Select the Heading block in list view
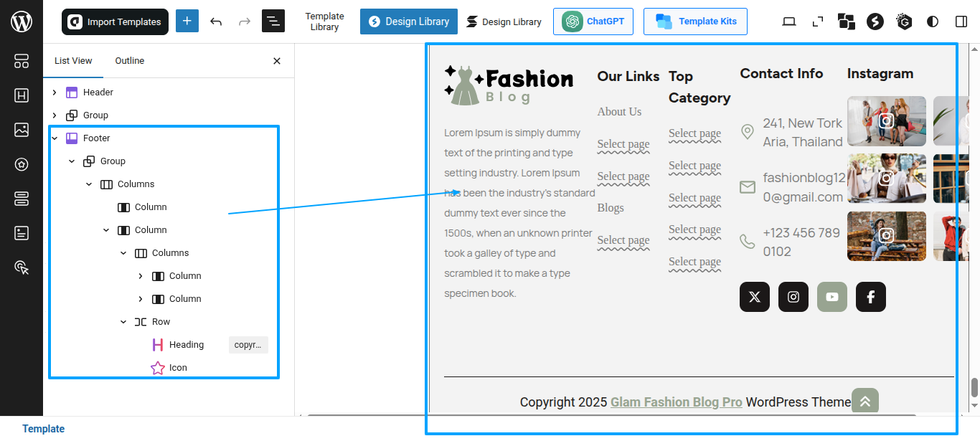The height and width of the screenshot is (441, 980). (x=187, y=345)
